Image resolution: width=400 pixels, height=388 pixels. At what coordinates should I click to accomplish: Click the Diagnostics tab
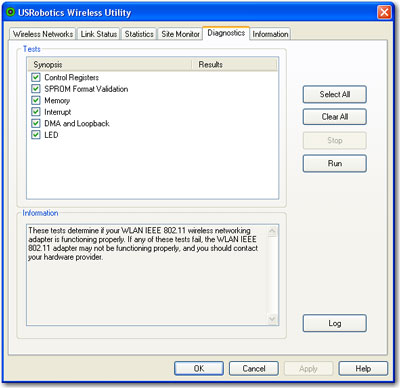[x=226, y=33]
